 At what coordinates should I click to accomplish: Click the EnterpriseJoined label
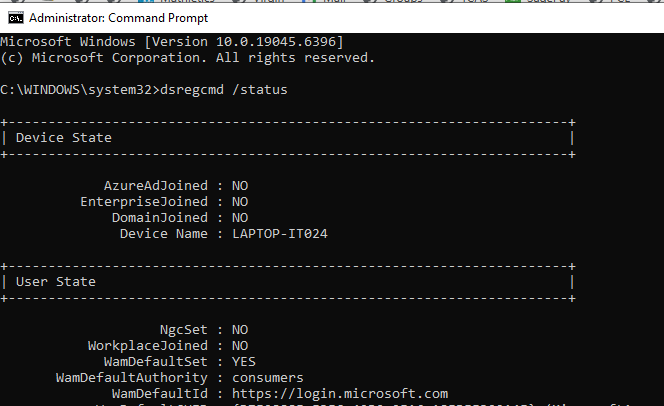[x=144, y=202]
